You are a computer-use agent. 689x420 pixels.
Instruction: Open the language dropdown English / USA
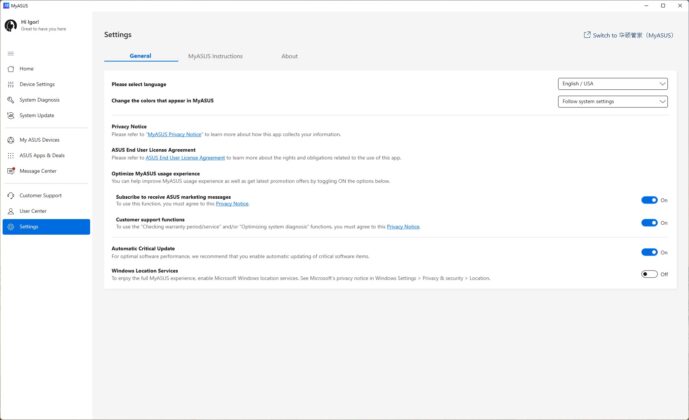pyautogui.click(x=613, y=84)
